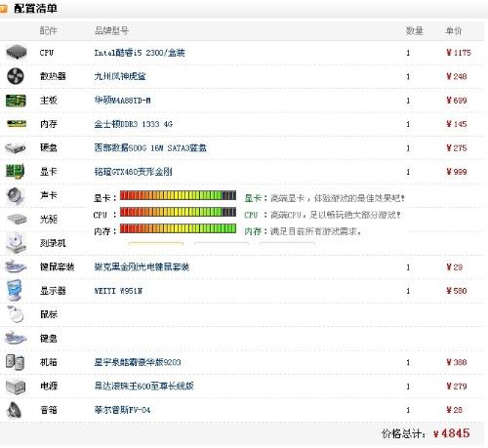
Task: Click the 光驱 category label
Action: point(49,220)
